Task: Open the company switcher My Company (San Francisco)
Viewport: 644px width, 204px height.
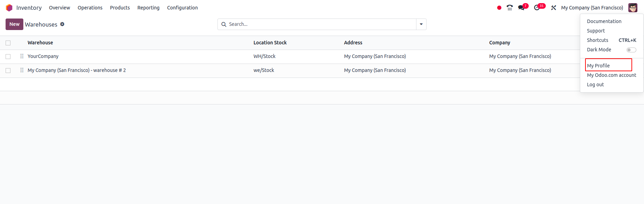Action: [592, 8]
